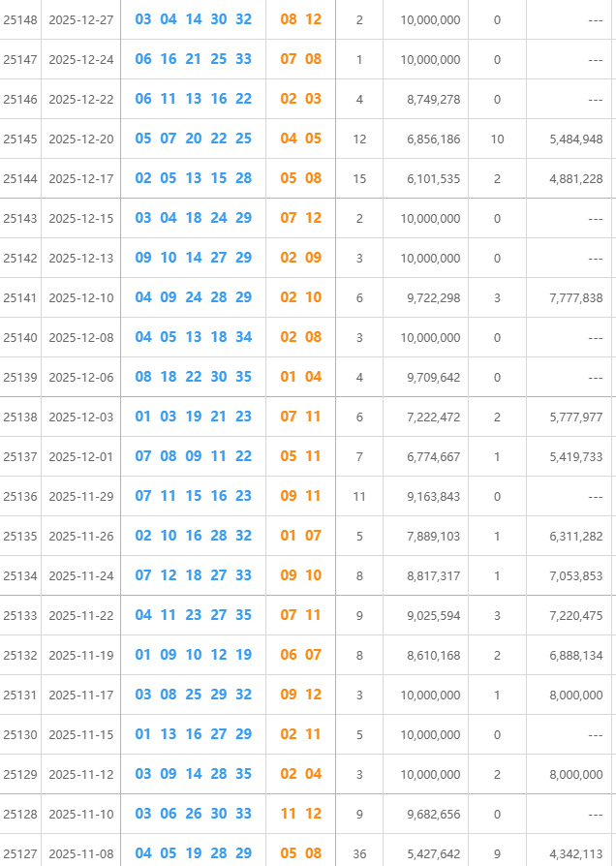Click winner count 36 in the last row

[359, 853]
